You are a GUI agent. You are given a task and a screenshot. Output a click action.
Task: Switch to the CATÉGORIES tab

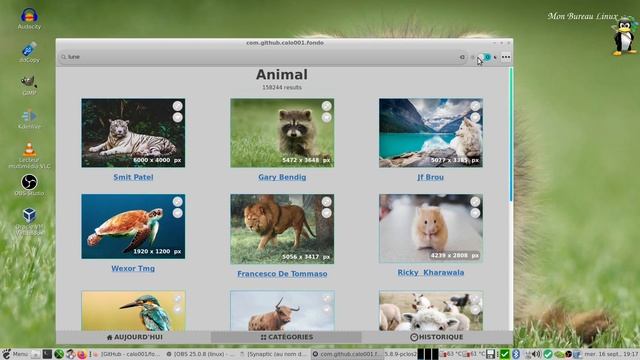coord(287,337)
